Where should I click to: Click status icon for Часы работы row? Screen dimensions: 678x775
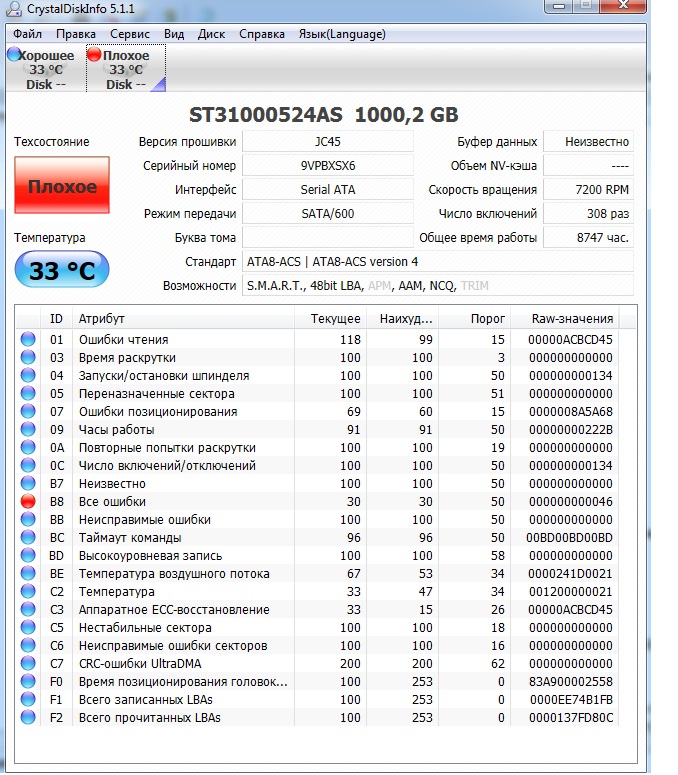click(28, 429)
